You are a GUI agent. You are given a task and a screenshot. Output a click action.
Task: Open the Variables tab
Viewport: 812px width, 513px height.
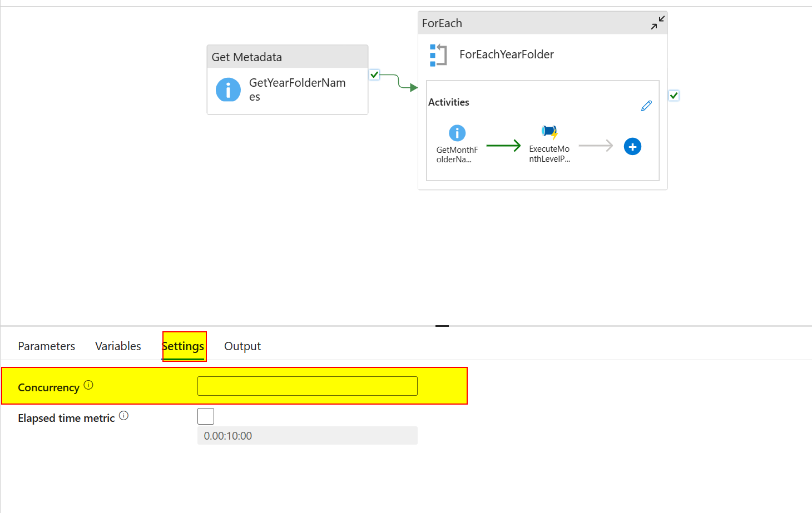point(117,346)
